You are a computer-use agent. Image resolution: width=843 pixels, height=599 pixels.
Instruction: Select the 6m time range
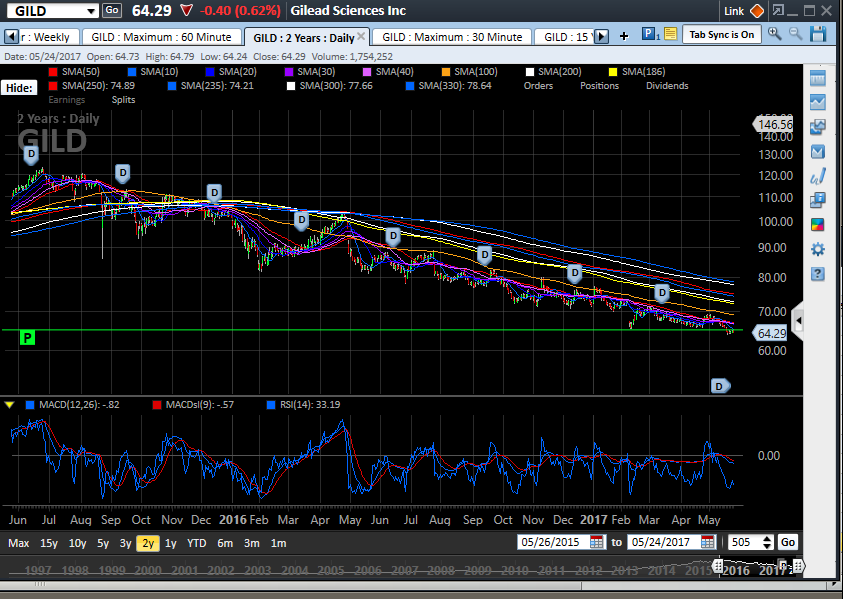pyautogui.click(x=225, y=543)
